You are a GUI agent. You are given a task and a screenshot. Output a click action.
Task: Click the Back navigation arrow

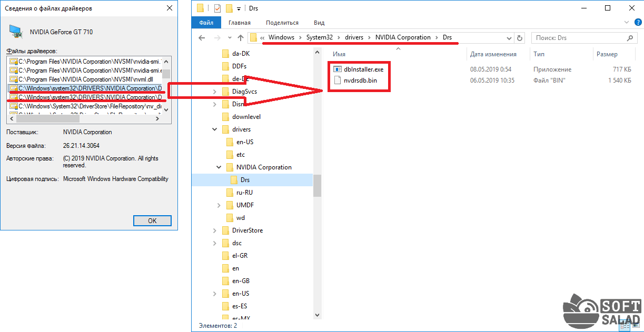(202, 38)
